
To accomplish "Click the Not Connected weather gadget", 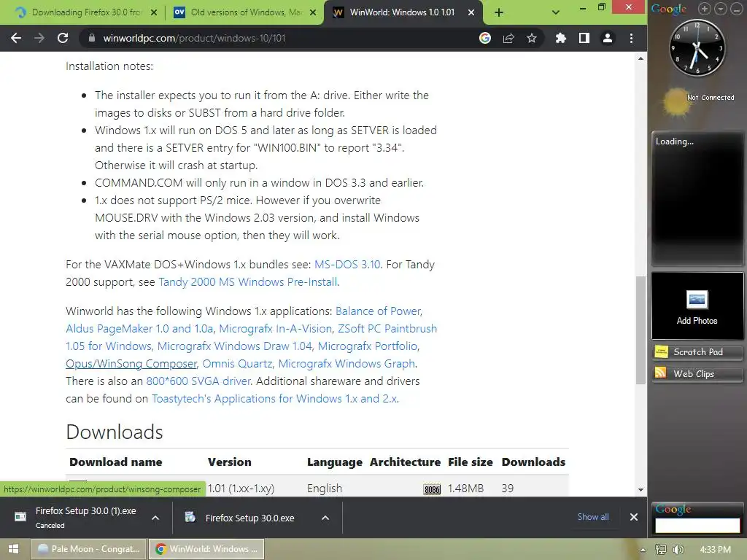I will tap(698, 101).
